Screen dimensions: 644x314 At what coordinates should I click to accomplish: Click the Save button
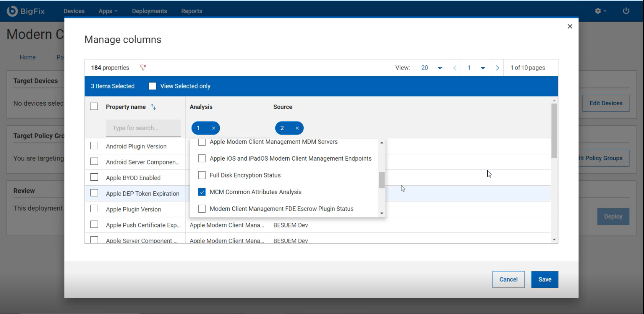click(x=545, y=279)
